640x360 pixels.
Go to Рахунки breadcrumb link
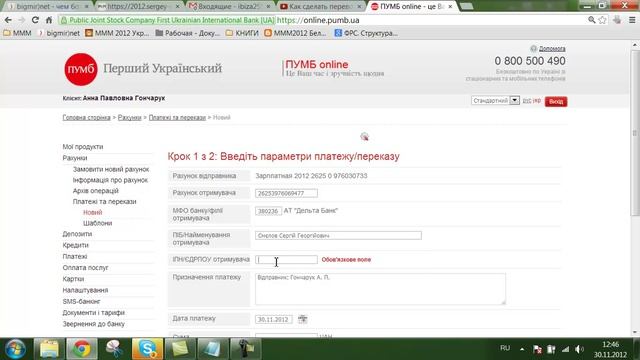[129, 118]
